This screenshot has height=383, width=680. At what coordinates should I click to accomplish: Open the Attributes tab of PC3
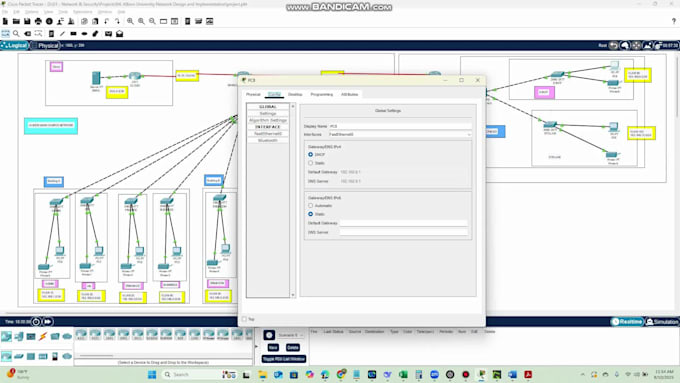click(x=350, y=94)
